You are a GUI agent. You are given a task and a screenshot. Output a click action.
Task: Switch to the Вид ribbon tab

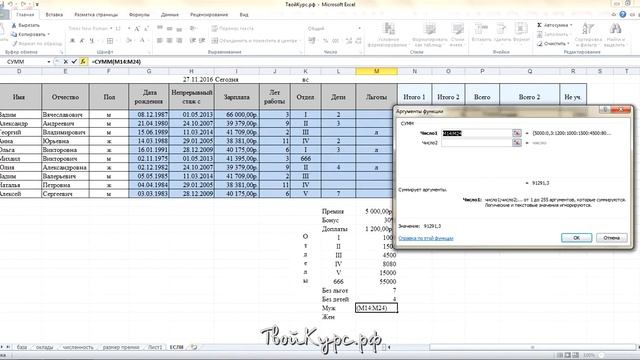pyautogui.click(x=244, y=14)
